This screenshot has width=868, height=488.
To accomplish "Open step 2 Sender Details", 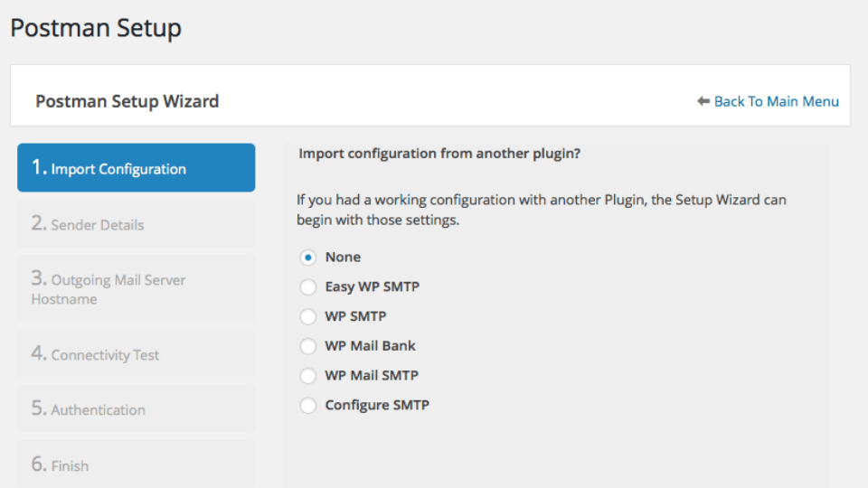I will click(x=137, y=223).
